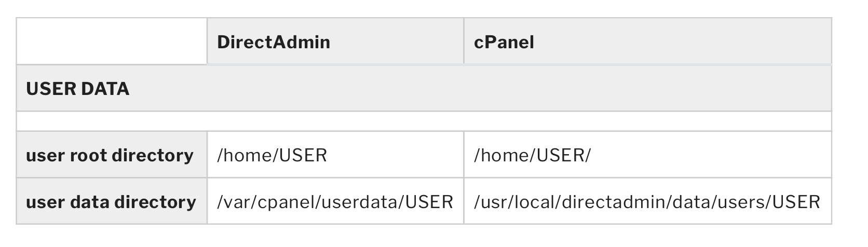
Task: Select the USER DATA section heading
Action: [78, 89]
